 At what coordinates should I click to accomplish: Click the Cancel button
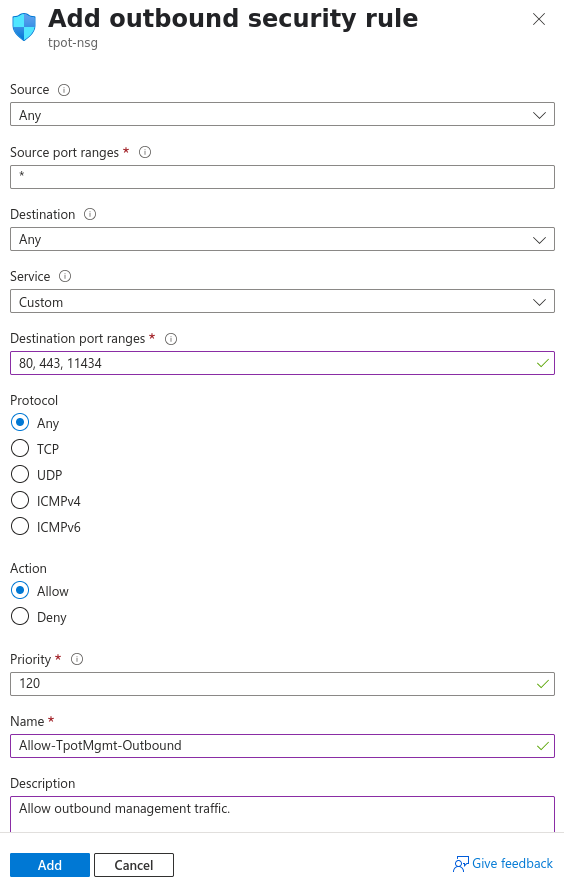(134, 865)
